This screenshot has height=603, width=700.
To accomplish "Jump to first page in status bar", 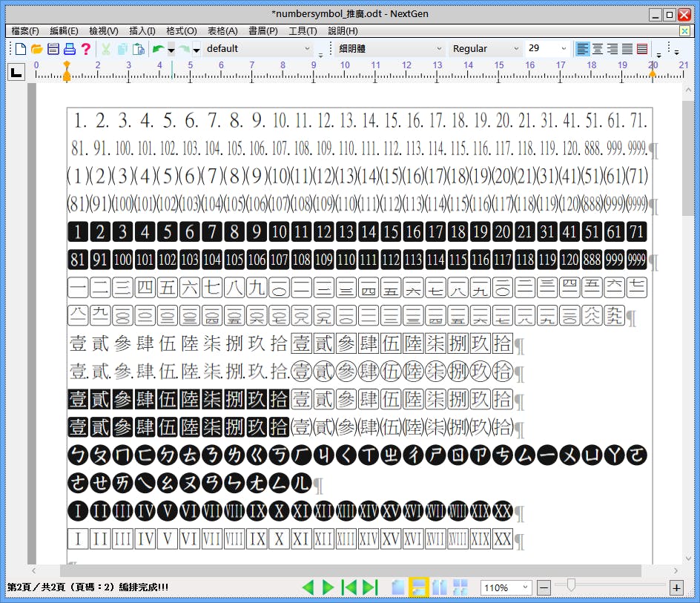I will 349,587.
